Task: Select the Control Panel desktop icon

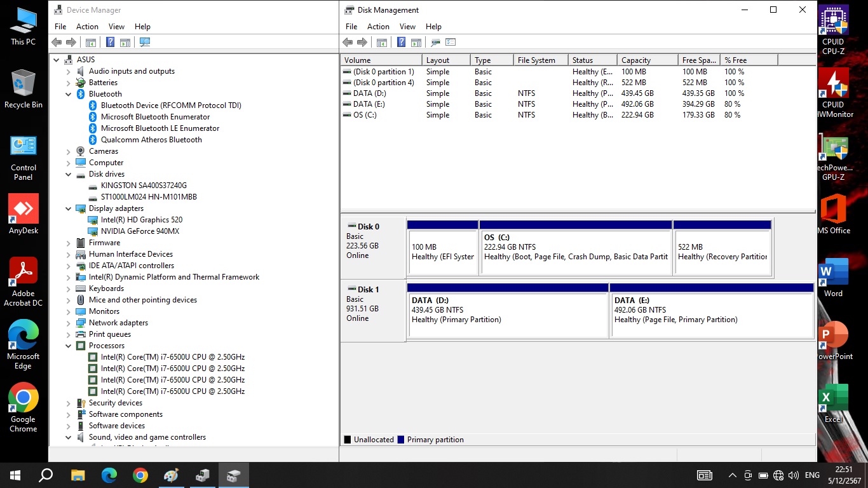Action: [24, 158]
